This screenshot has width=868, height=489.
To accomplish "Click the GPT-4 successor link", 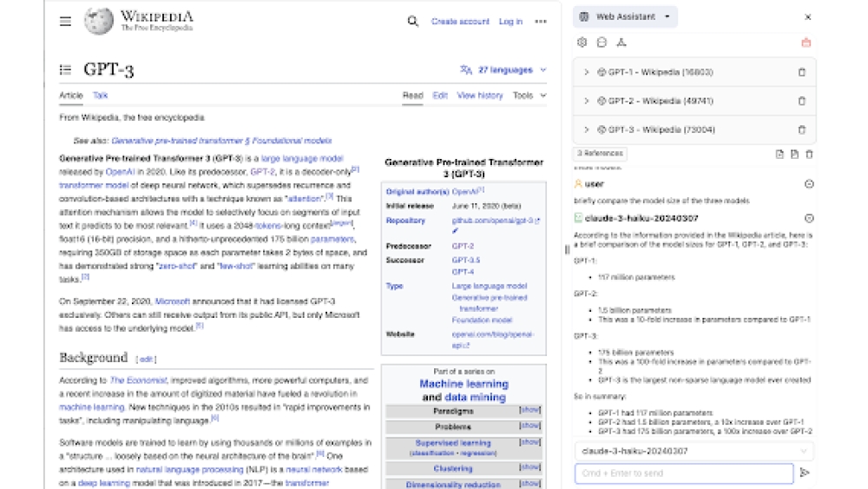I will click(463, 272).
